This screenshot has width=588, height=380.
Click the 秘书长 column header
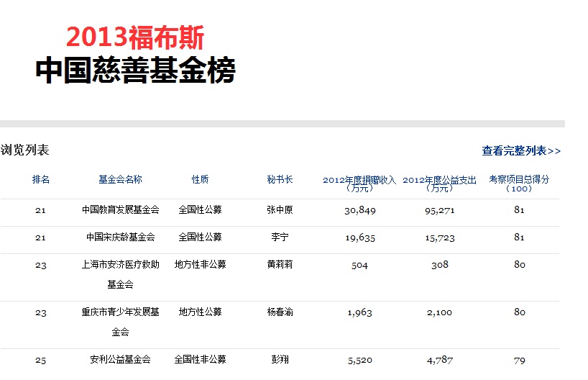coord(280,179)
